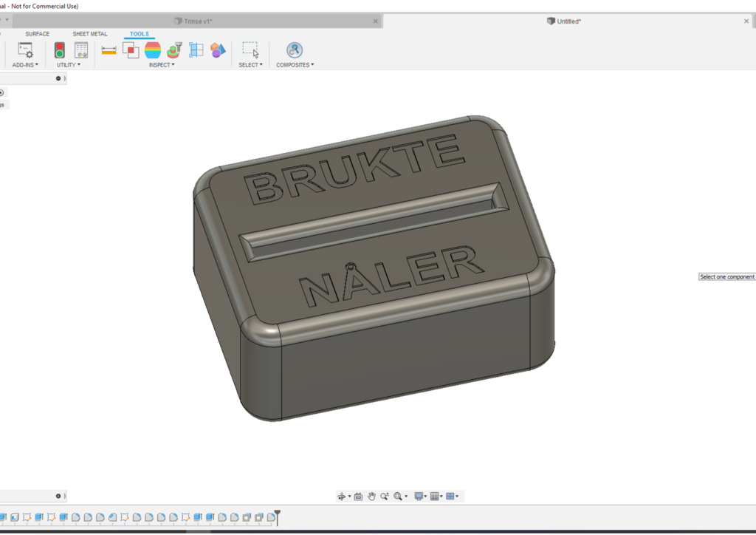This screenshot has width=756, height=535.
Task: Click the Interference check icon
Action: [x=131, y=50]
